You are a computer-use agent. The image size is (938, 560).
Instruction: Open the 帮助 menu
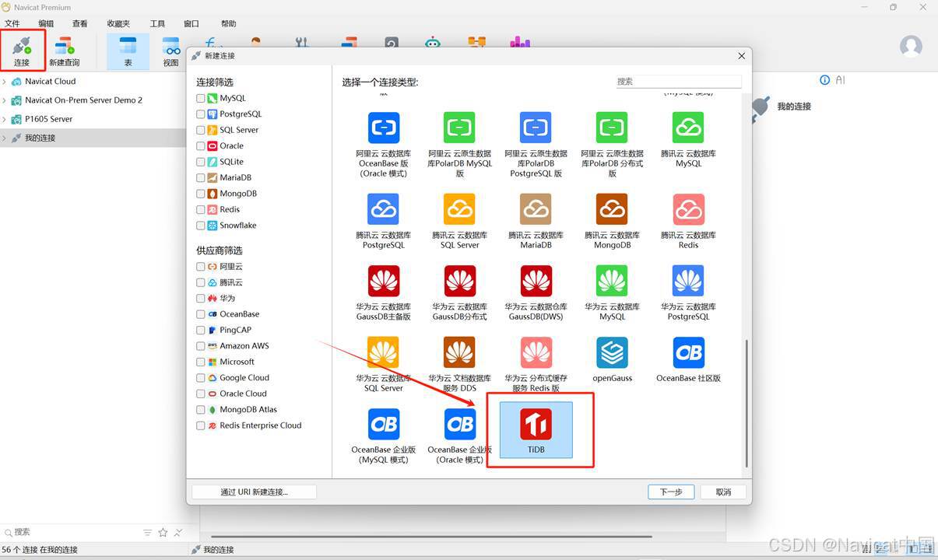click(x=229, y=24)
